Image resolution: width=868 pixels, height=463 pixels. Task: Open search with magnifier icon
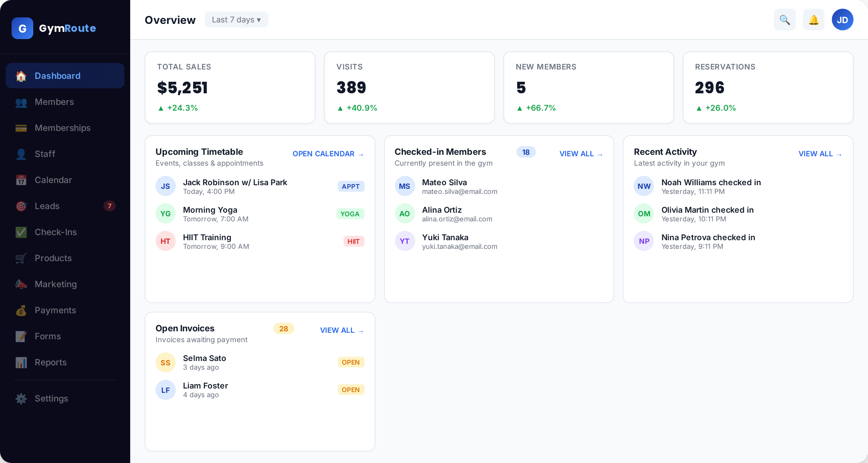(785, 20)
